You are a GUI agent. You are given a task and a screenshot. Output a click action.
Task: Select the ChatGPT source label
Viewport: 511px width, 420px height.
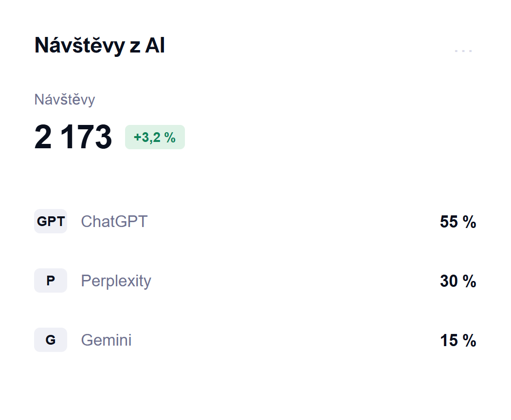click(114, 221)
